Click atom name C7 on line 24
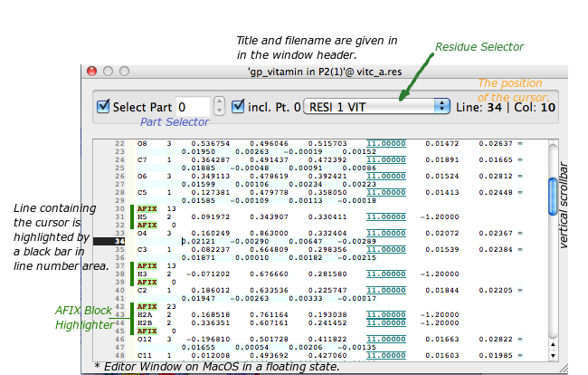Screen dimensions: 588x375 (142, 160)
